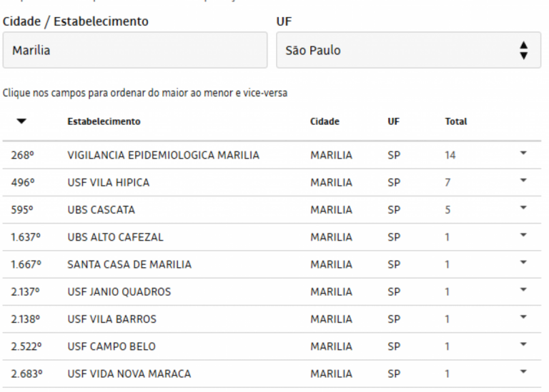Screen dimensions: 549x392
Task: Sort table by Estabelecimento column
Action: [104, 121]
